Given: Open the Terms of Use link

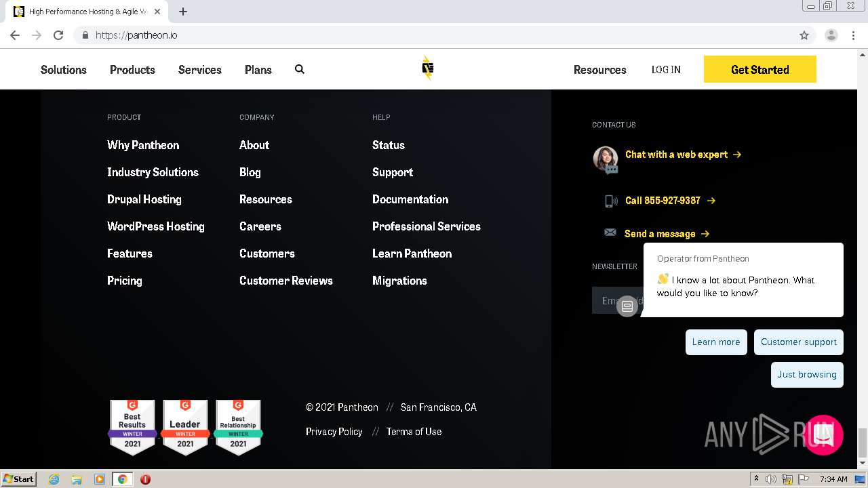Looking at the screenshot, I should pyautogui.click(x=414, y=432).
